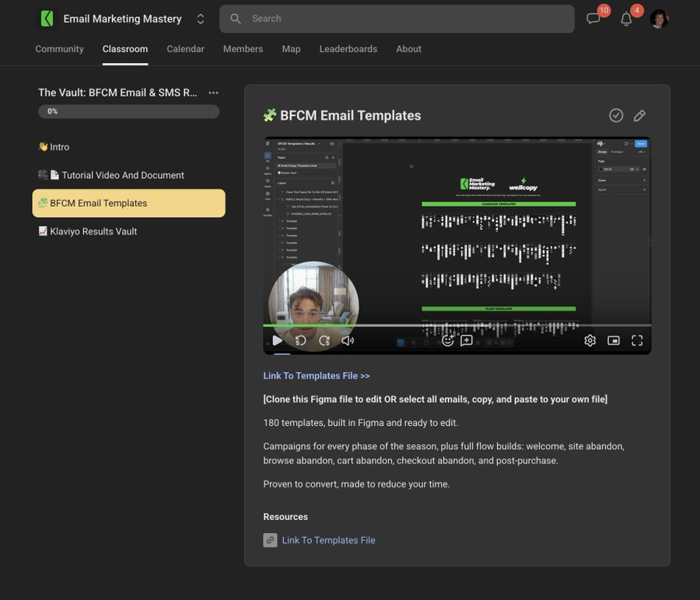Viewport: 700px width, 600px height.
Task: Open the About tab
Action: pyautogui.click(x=408, y=49)
